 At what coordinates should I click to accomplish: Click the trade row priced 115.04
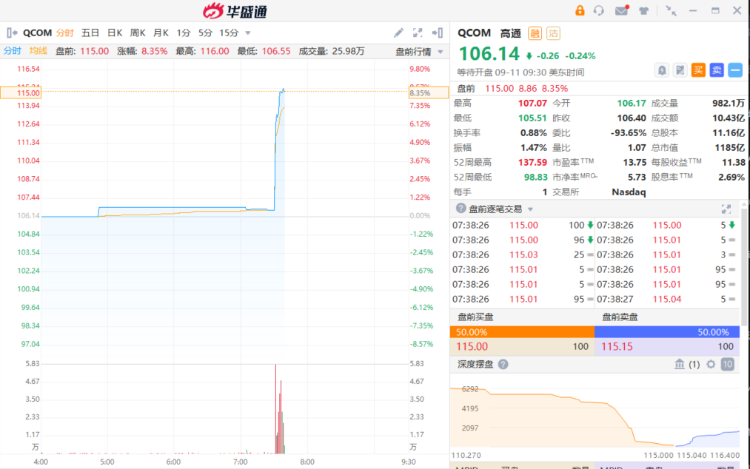[x=667, y=299]
